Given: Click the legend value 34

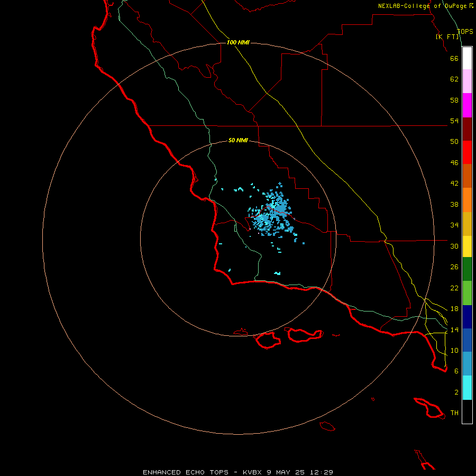Looking at the screenshot, I should coord(454,225).
